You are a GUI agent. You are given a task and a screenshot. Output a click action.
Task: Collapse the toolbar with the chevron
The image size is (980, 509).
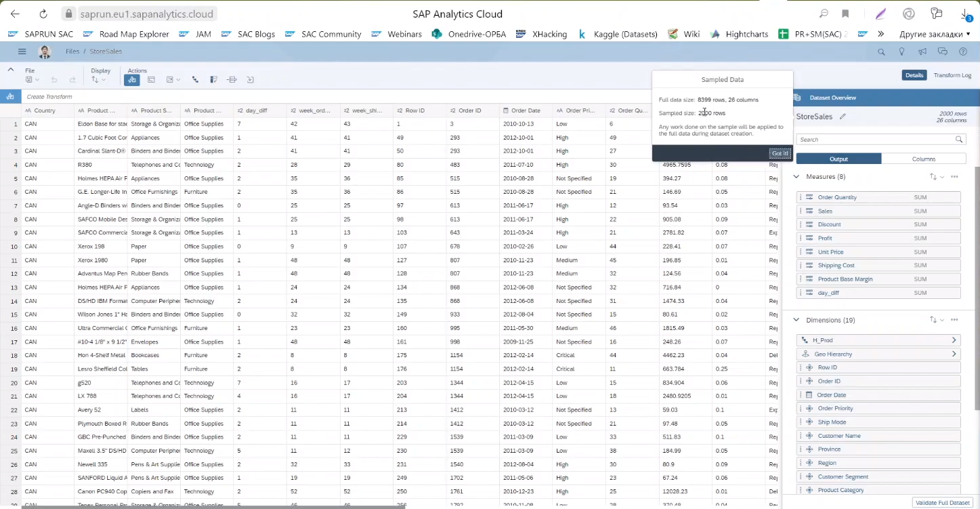point(10,69)
